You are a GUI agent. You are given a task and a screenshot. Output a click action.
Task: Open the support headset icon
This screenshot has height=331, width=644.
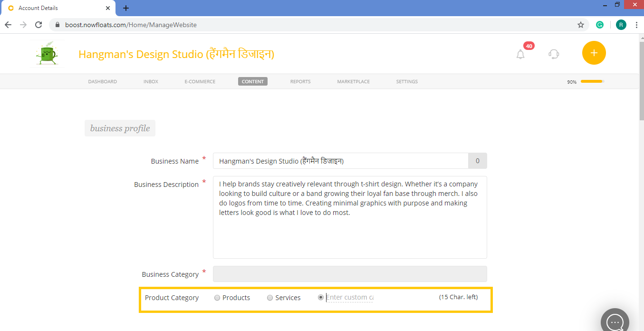click(x=554, y=54)
